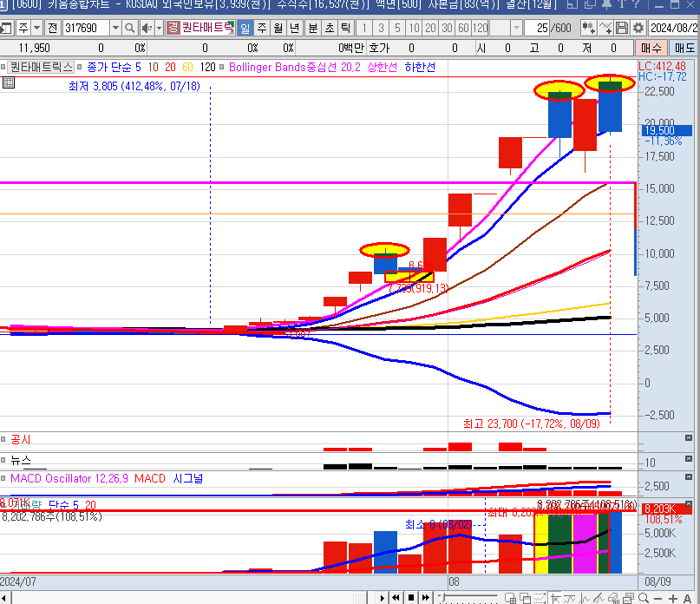This screenshot has height=604, width=700.
Task: Click the 매도 (sell) button
Action: [x=684, y=48]
